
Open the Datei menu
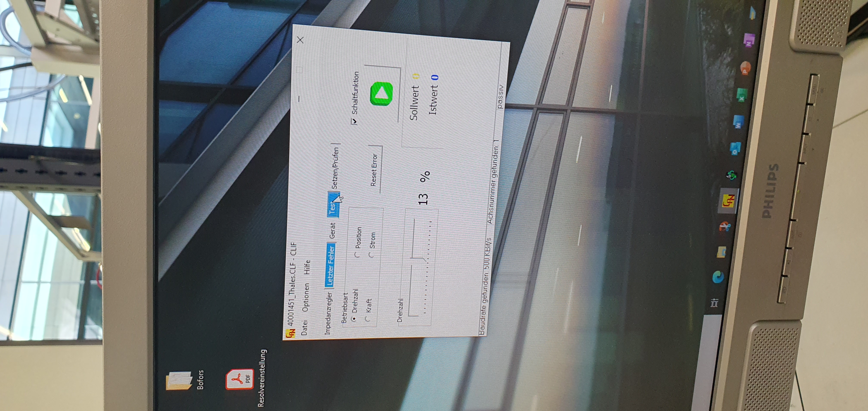[304, 328]
